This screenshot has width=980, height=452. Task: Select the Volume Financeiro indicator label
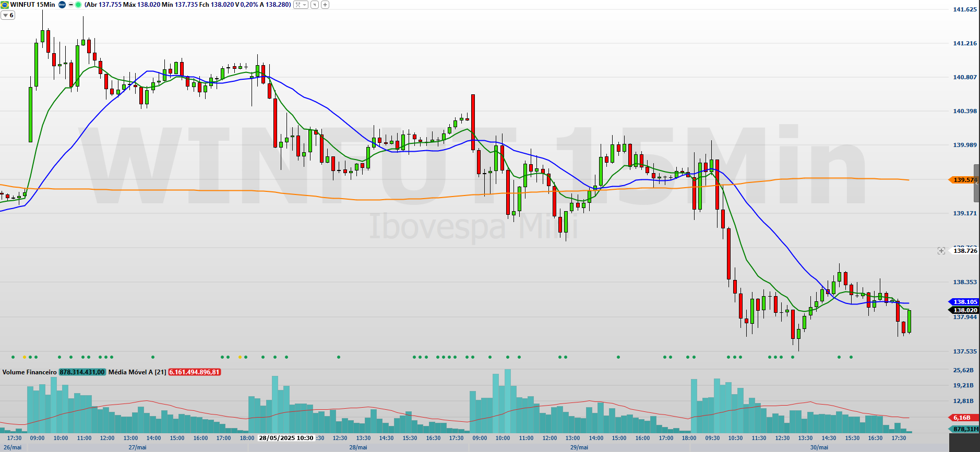29,372
